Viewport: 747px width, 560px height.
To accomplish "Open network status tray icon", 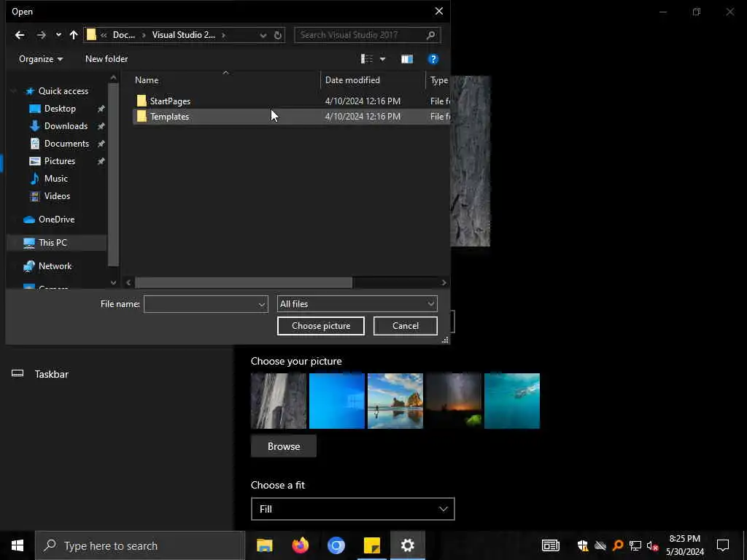I will click(x=635, y=545).
